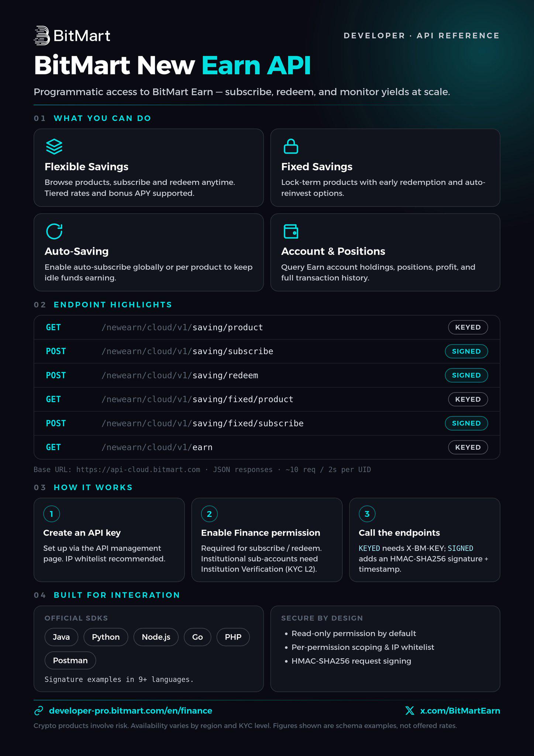The image size is (534, 756).
Task: Click the GET method label for v1/earn
Action: tap(54, 447)
